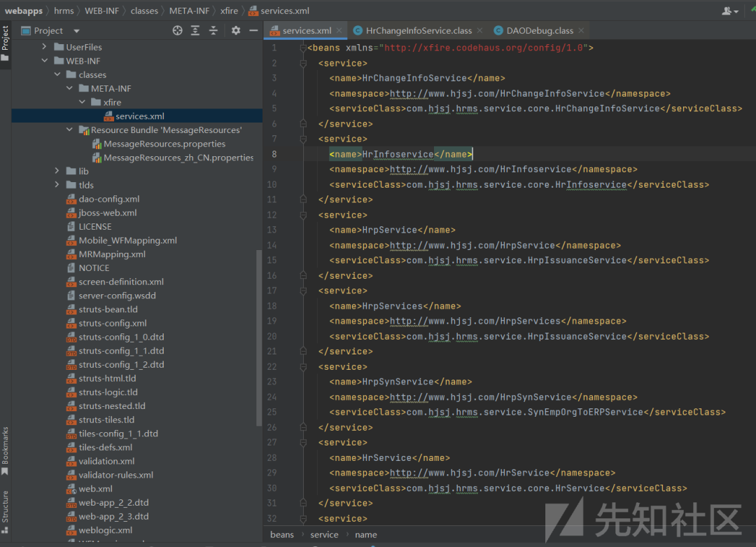
Task: Click the server-config.wsdd file icon
Action: click(71, 295)
